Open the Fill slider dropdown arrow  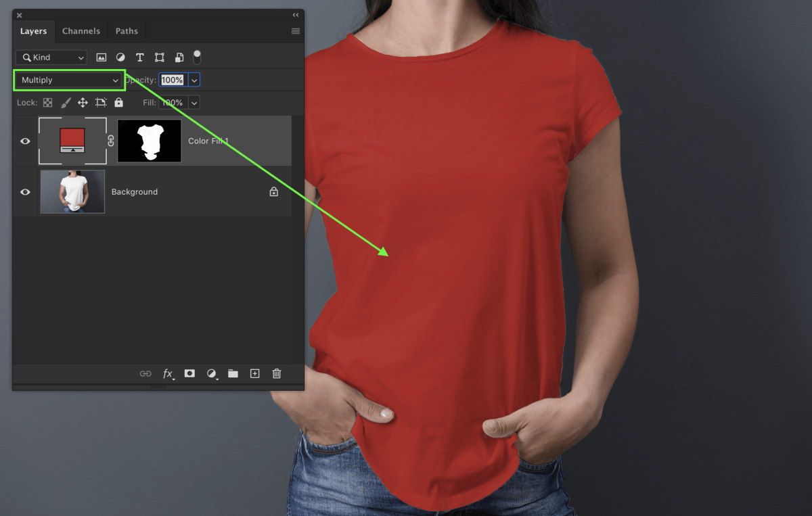click(194, 103)
